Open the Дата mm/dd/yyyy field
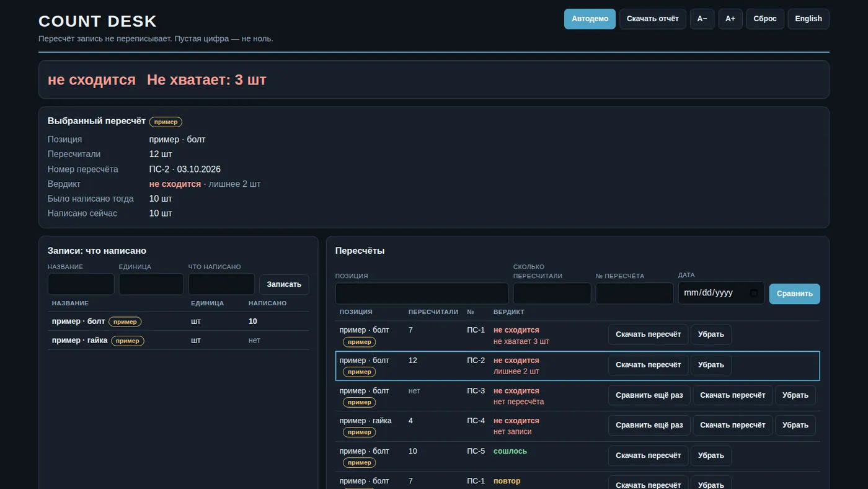This screenshot has width=868, height=489. tap(721, 294)
